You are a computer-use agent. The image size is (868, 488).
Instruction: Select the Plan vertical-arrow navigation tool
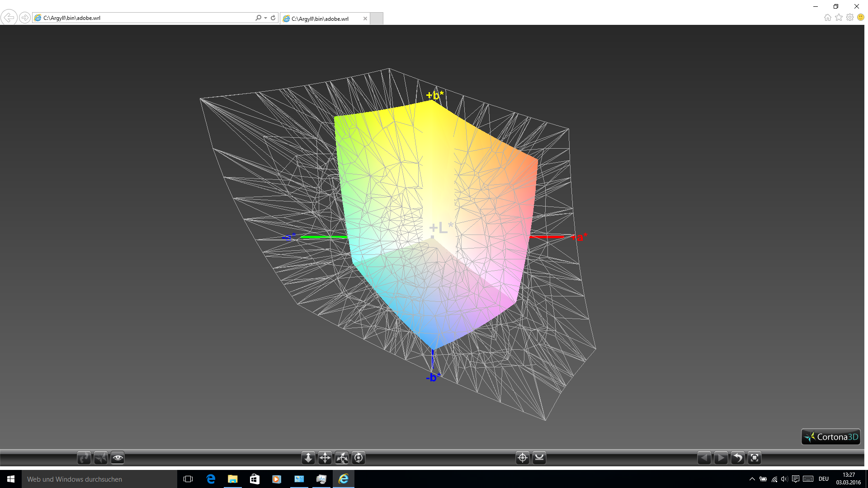pyautogui.click(x=308, y=458)
